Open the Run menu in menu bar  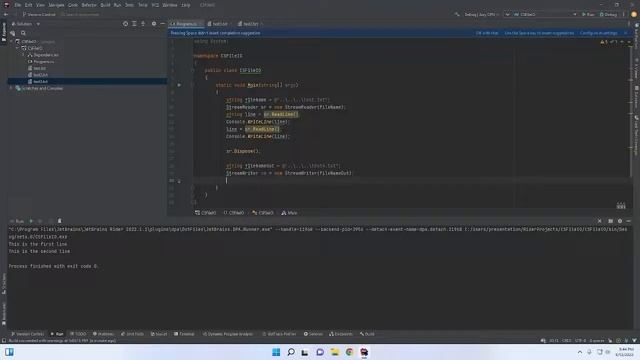[117, 5]
